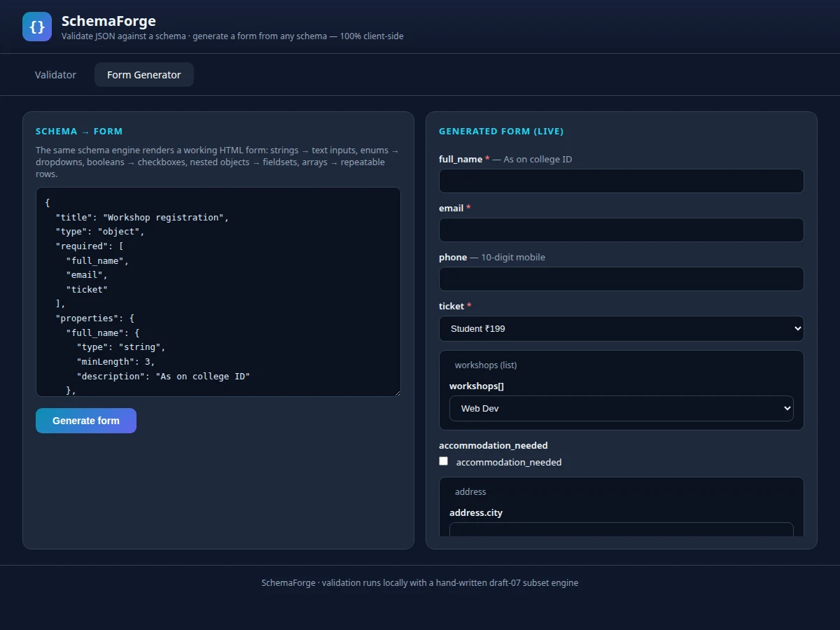This screenshot has width=840, height=630.
Task: Focus the full_name text input
Action: (622, 181)
